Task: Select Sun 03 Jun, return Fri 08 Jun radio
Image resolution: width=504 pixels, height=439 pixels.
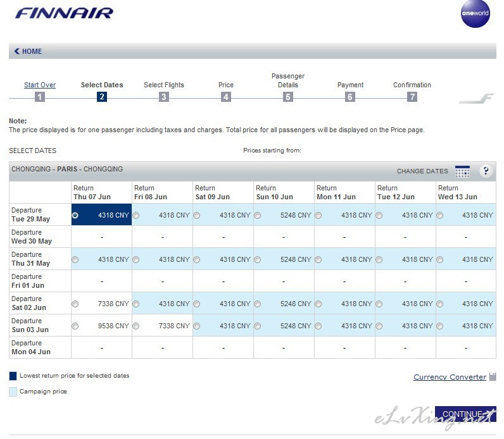Action: (x=136, y=326)
